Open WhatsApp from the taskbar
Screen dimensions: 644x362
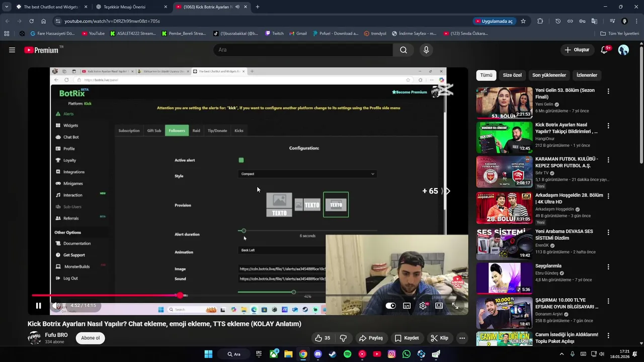click(407, 354)
